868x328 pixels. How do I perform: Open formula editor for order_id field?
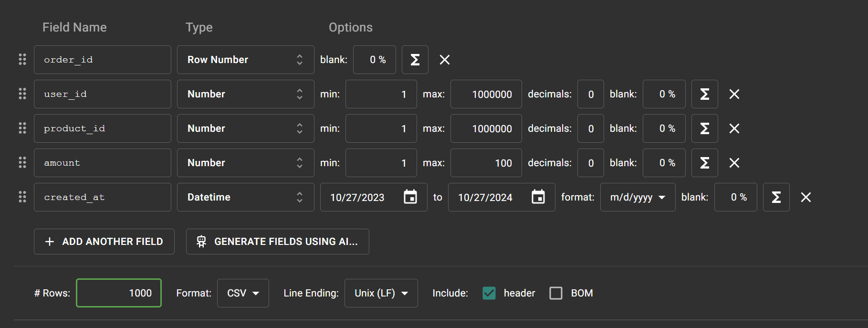(x=415, y=60)
